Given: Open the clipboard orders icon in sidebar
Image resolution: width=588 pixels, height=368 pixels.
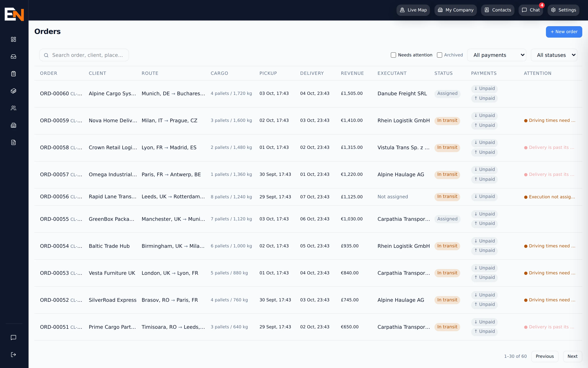Looking at the screenshot, I should click(14, 74).
